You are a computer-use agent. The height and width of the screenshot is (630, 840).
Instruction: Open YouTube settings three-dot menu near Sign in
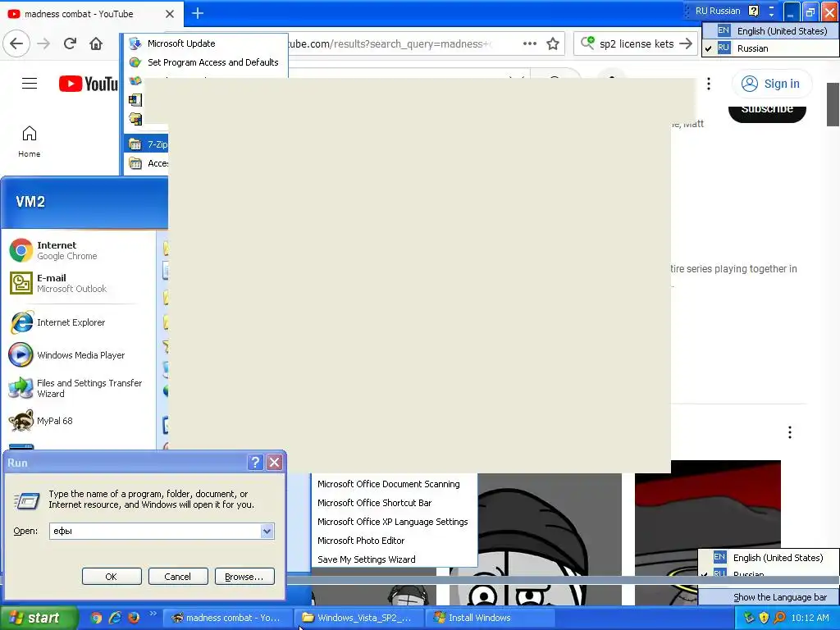click(x=708, y=84)
